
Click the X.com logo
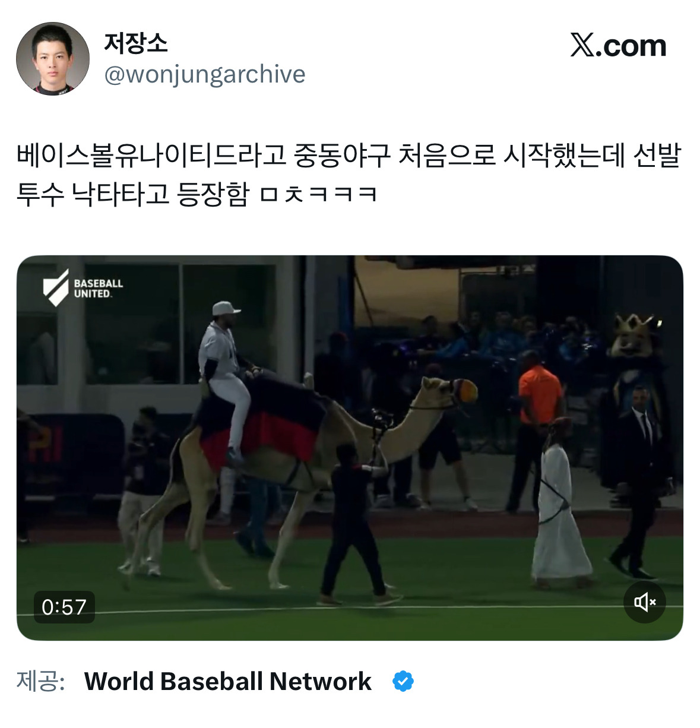618,46
